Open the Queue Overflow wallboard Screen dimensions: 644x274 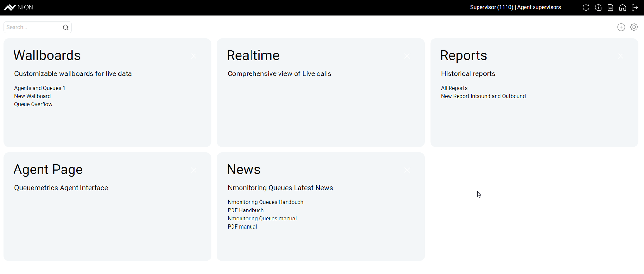[x=33, y=104]
